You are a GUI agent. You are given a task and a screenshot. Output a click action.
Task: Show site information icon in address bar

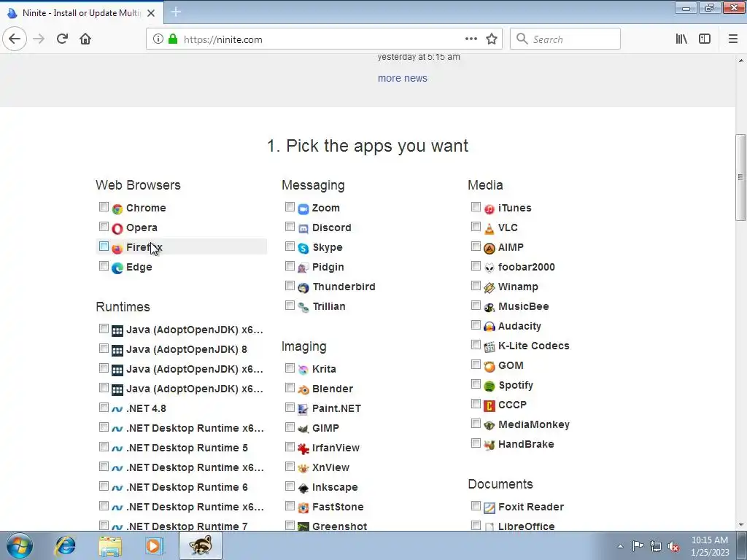tap(158, 39)
